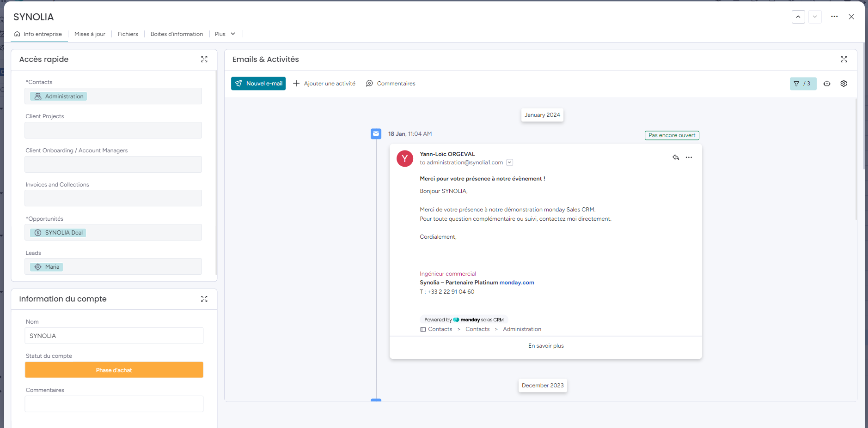Click the Invoices and Collections field

point(113,198)
